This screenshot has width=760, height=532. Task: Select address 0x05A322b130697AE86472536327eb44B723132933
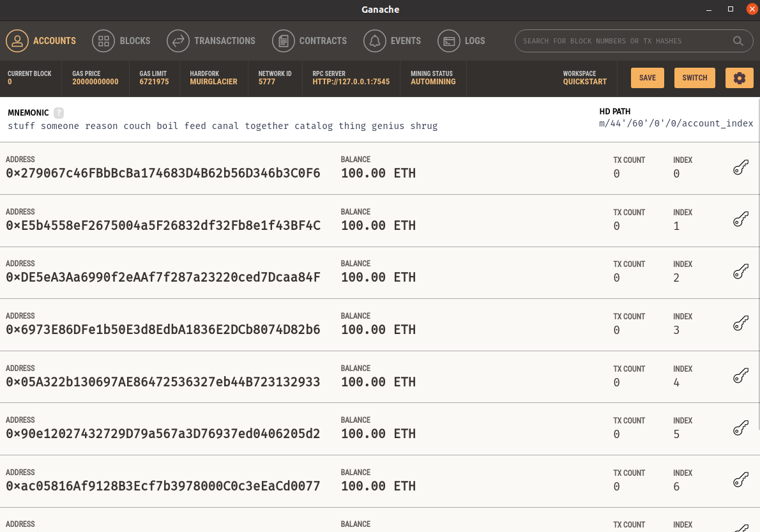[163, 382]
